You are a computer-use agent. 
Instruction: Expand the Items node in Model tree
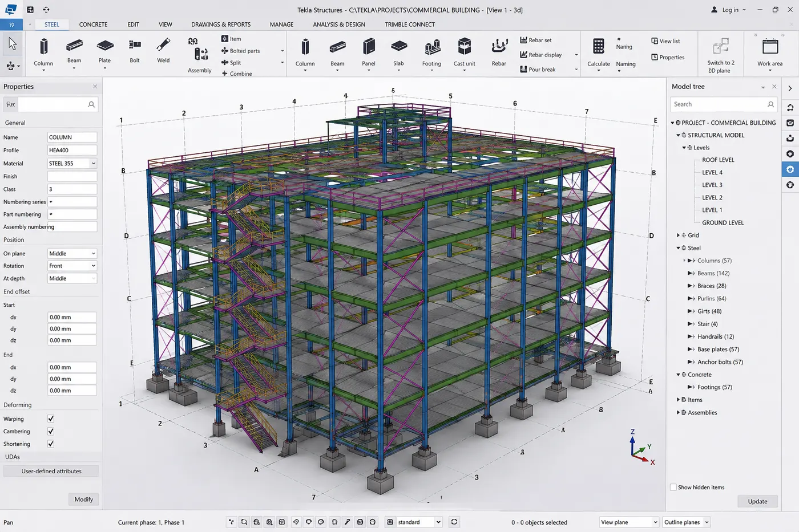point(678,400)
